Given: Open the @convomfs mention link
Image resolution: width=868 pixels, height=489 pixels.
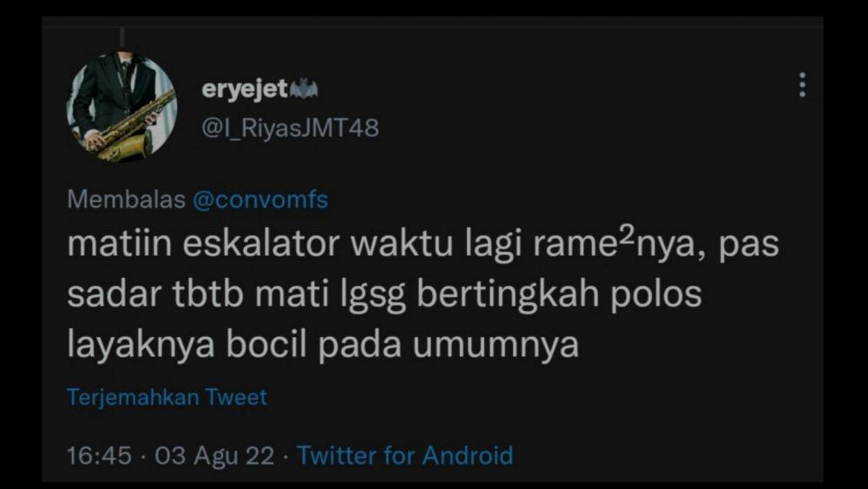Looking at the screenshot, I should coord(260,200).
